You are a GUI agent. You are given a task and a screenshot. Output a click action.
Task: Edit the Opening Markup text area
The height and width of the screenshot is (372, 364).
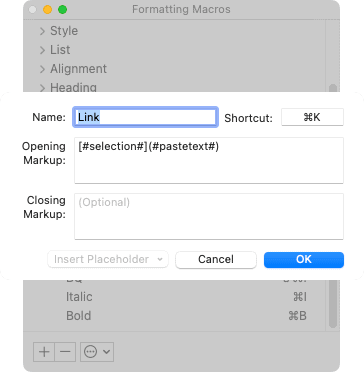pos(209,160)
